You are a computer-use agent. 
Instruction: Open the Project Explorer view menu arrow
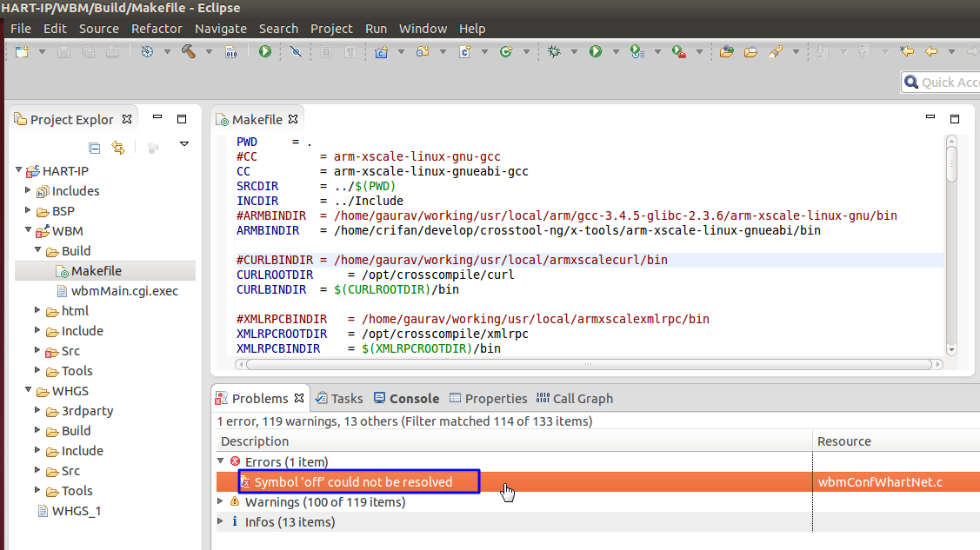[184, 144]
